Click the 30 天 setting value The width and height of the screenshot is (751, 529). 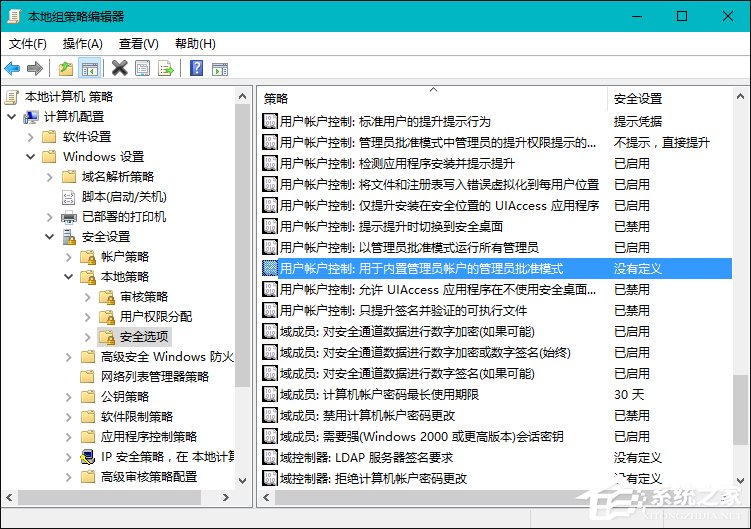coord(629,394)
